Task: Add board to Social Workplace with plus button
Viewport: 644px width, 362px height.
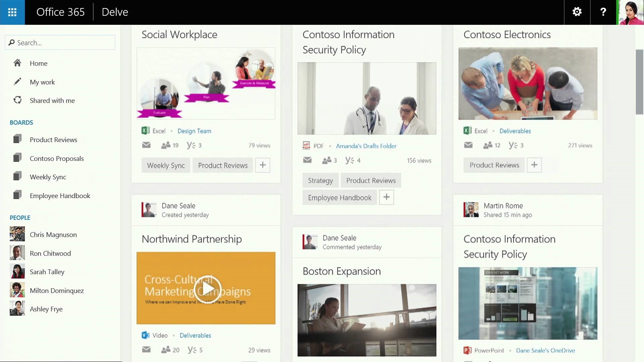Action: click(x=263, y=165)
